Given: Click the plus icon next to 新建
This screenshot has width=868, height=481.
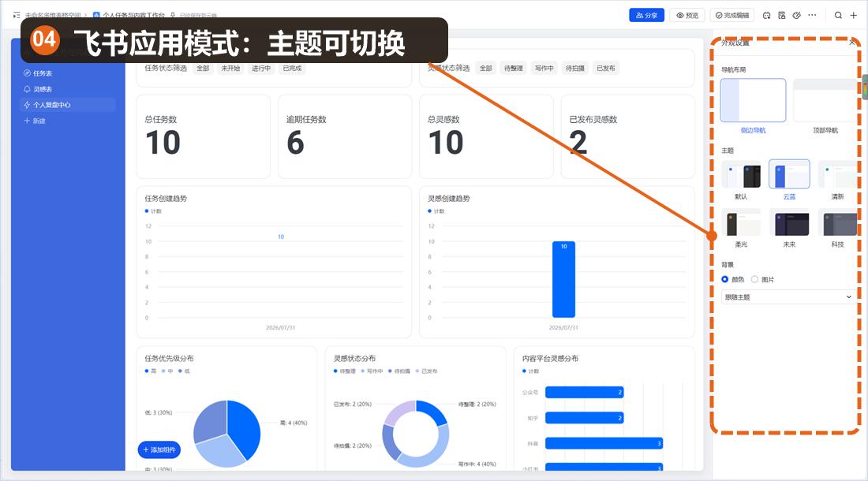Looking at the screenshot, I should pos(27,121).
